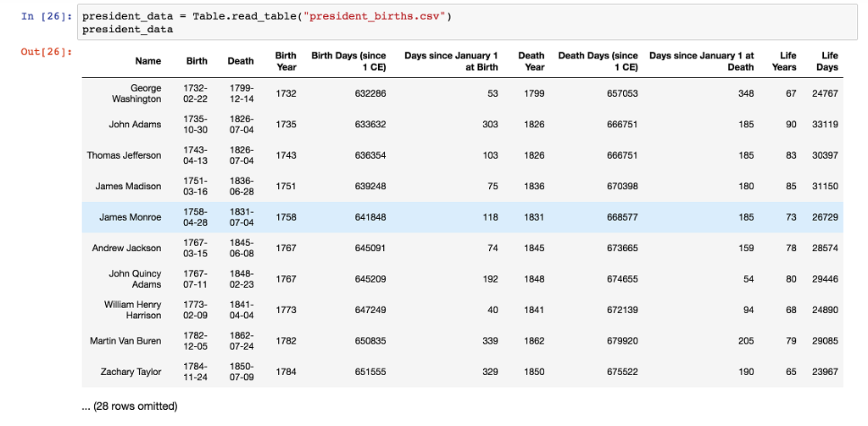Click Days since January 1 at Death header
The height and width of the screenshot is (426, 868).
pyautogui.click(x=701, y=61)
